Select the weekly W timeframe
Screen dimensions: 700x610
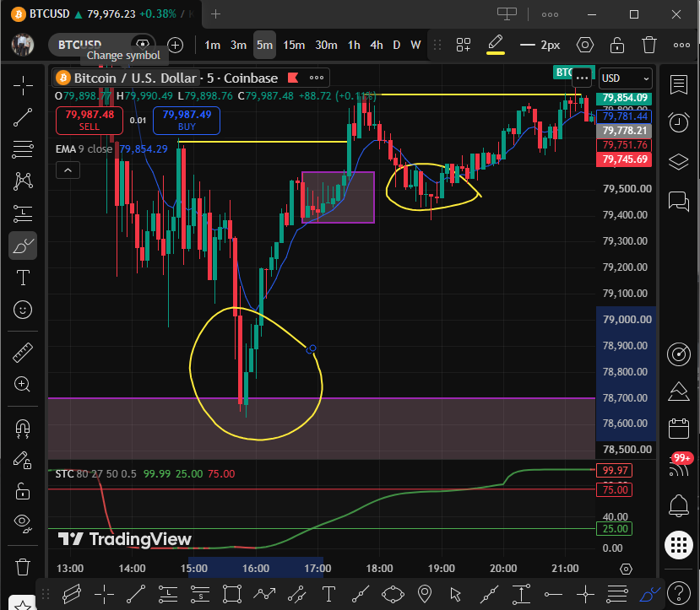click(415, 45)
